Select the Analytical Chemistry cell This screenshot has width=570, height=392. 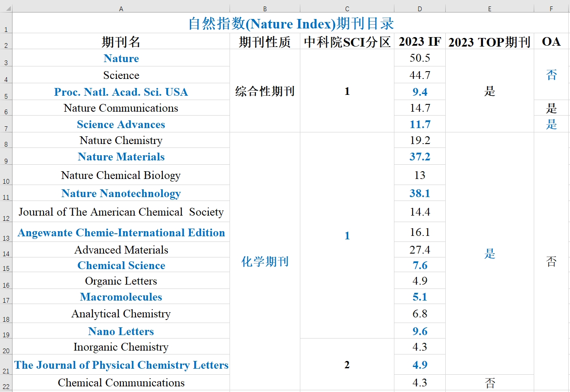(121, 314)
